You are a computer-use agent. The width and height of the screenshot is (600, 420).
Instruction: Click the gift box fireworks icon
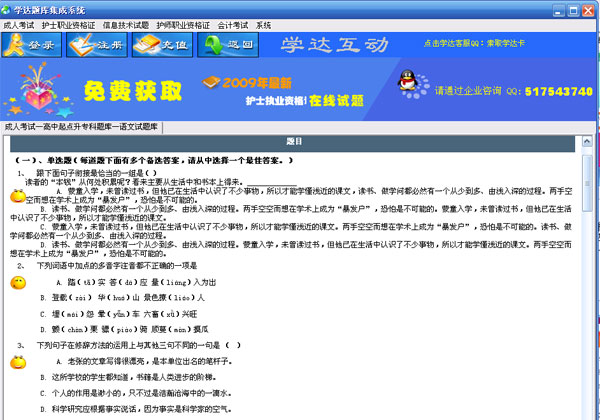[38, 90]
